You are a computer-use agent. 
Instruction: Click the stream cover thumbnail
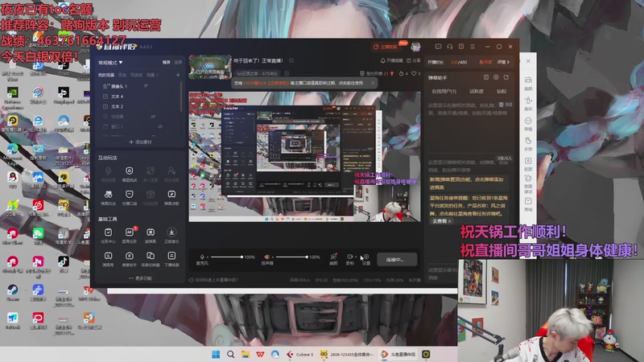pyautogui.click(x=210, y=67)
